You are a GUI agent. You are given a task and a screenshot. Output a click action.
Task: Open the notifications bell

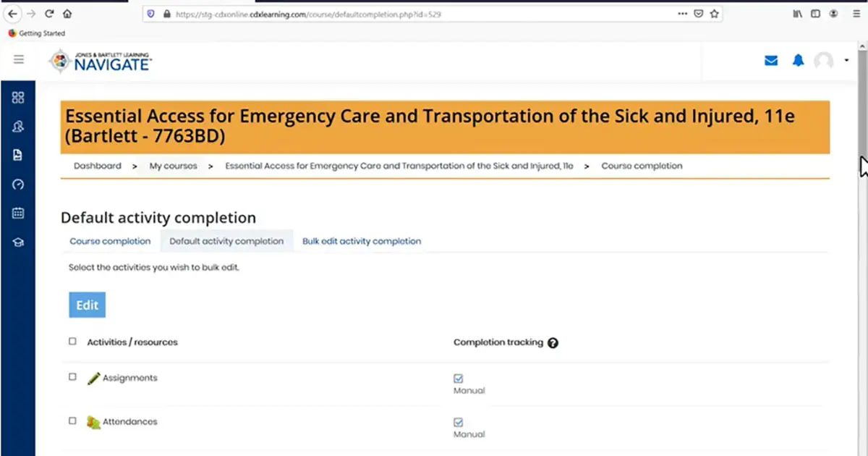[798, 61]
